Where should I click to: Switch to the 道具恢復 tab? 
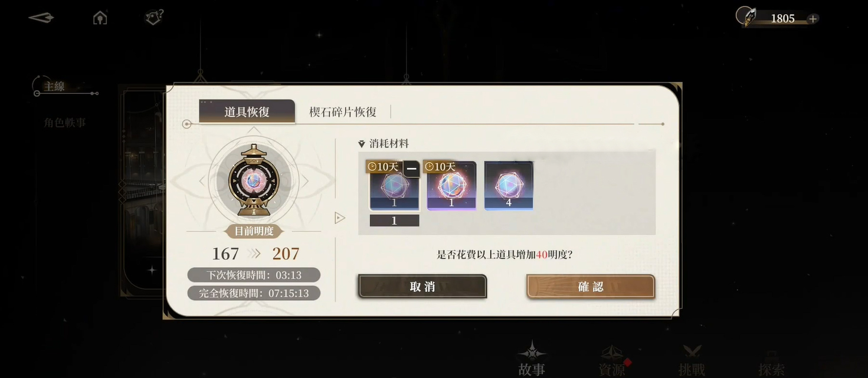pyautogui.click(x=247, y=111)
